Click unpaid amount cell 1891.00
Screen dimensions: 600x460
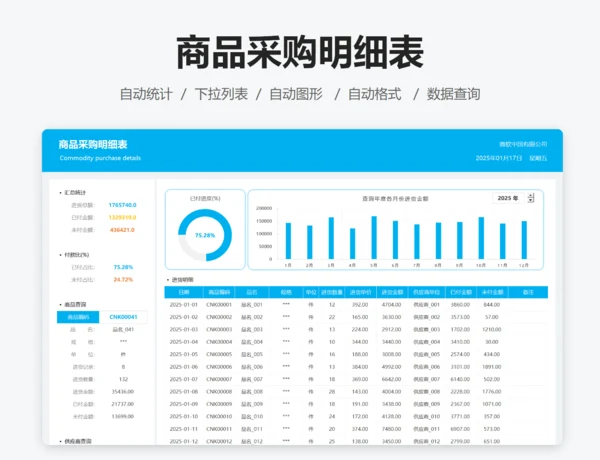point(492,367)
